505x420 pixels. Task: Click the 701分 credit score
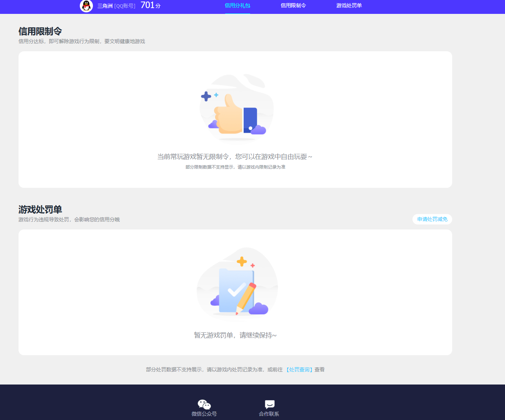150,5
